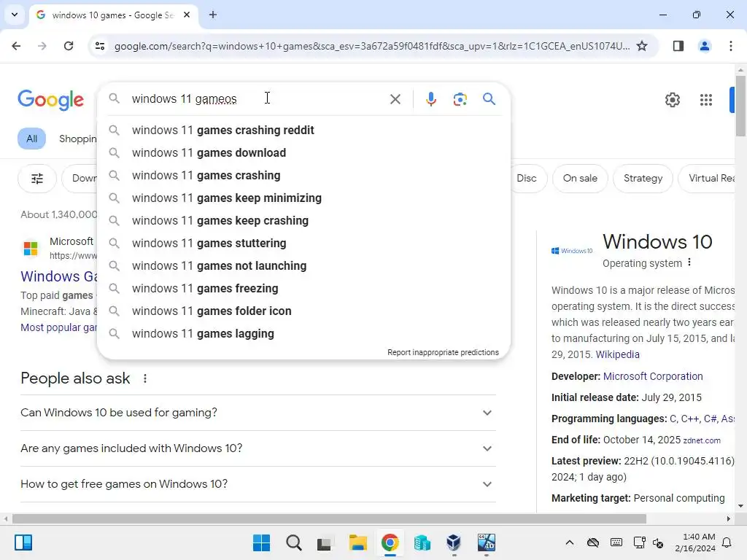Viewport: 747px width, 560px height.
Task: Click Chrome icon in taskbar
Action: coord(390,542)
